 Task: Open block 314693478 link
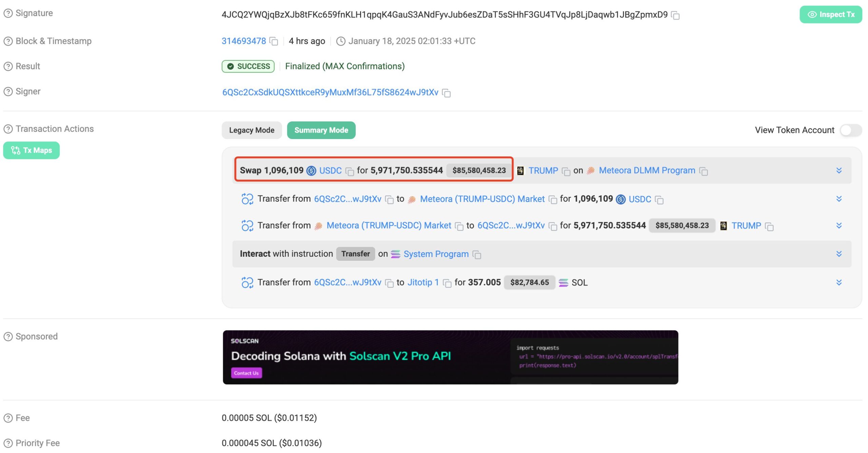(x=243, y=41)
